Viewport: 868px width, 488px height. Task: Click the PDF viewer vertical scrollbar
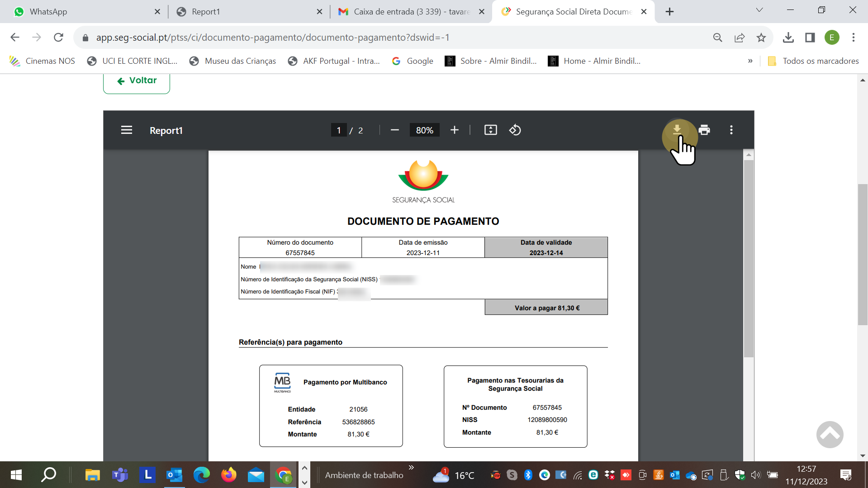pos(749,258)
